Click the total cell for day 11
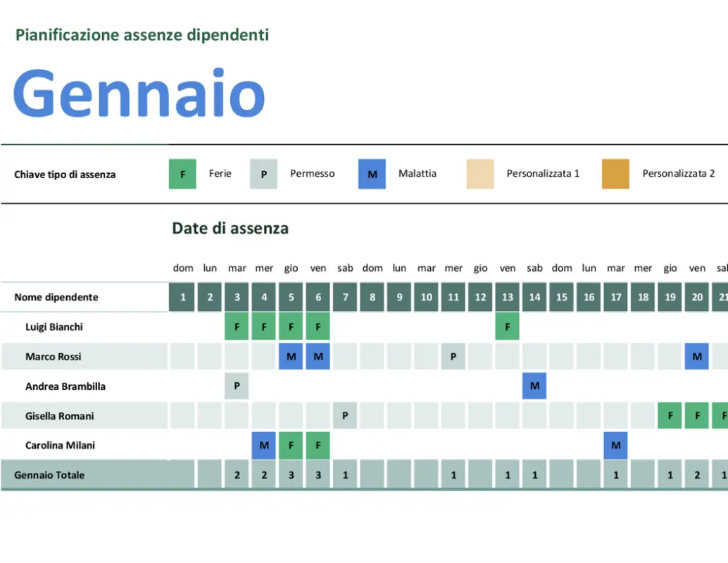 pos(453,475)
